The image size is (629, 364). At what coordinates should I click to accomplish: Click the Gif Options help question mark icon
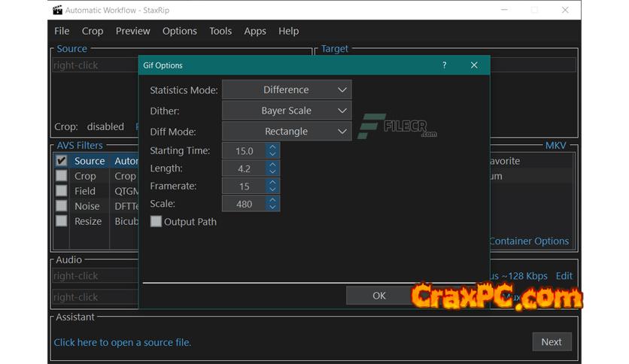pos(444,65)
